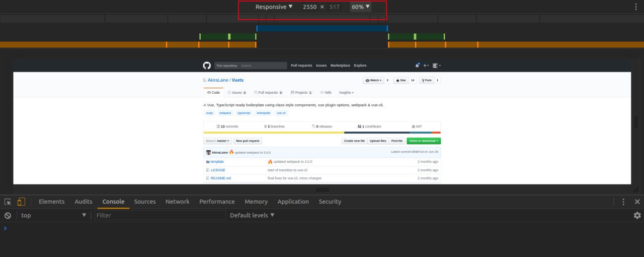
Task: Open the 1 contributor link
Action: [369, 126]
